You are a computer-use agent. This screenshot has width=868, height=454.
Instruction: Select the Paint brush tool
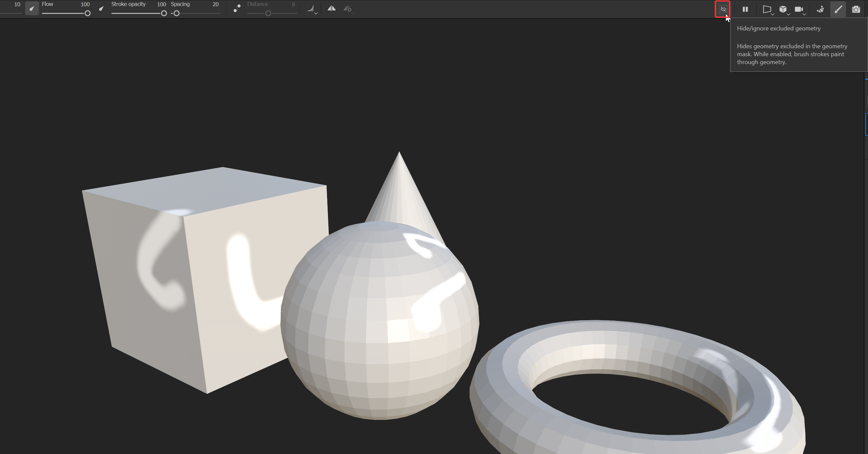(x=838, y=9)
